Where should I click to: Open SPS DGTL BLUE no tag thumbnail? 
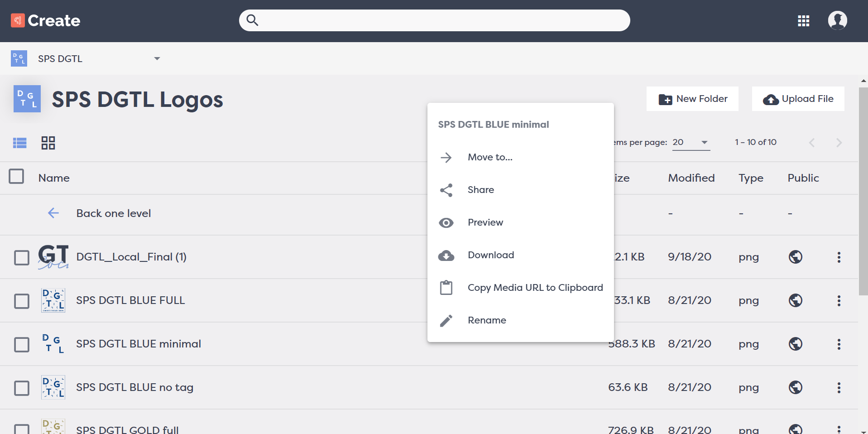click(x=53, y=387)
